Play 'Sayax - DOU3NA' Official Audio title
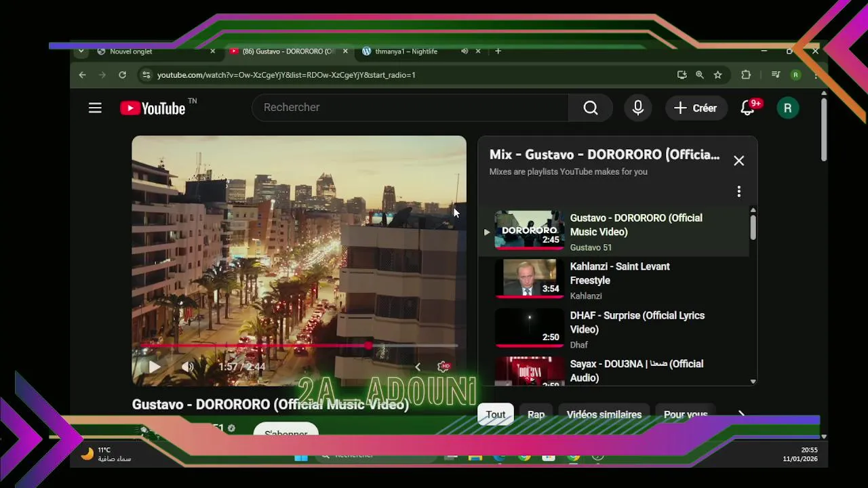The image size is (868, 488). click(x=636, y=371)
